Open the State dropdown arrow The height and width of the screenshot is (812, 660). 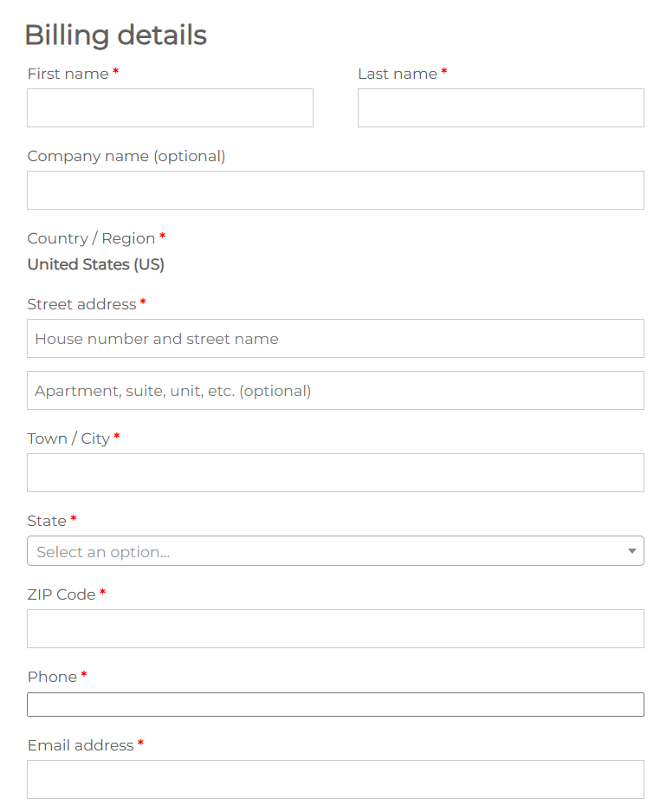click(632, 551)
